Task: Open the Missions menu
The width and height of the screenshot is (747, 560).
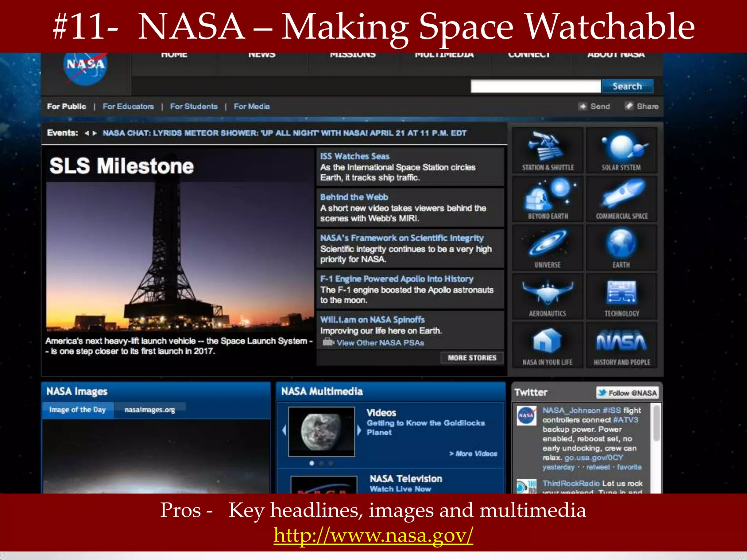Action: pyautogui.click(x=353, y=55)
